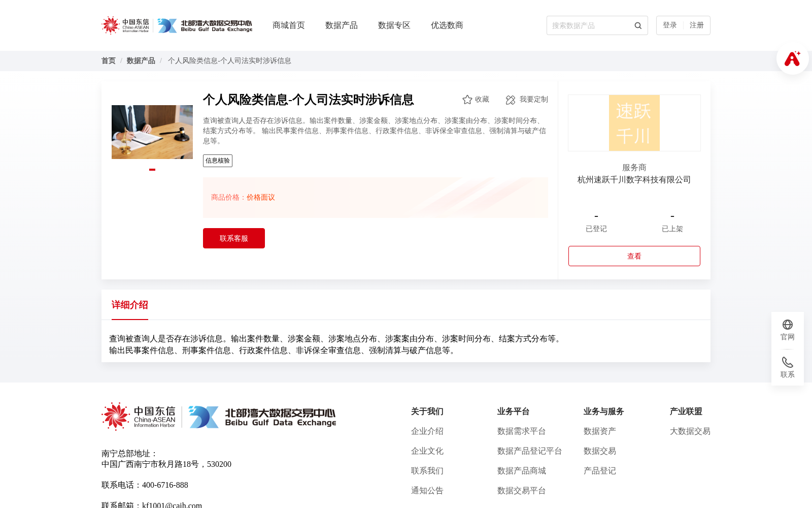Open 数据产品 navigation item
This screenshot has height=508, width=812.
point(342,25)
